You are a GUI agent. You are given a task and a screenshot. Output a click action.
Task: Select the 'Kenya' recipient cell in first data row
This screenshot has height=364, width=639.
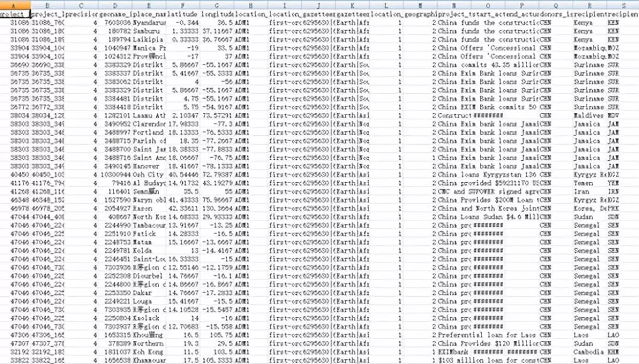(x=586, y=22)
